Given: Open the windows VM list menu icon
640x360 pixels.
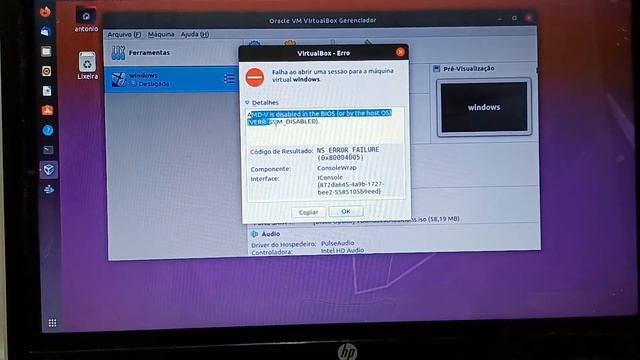Looking at the screenshot, I should pyautogui.click(x=229, y=79).
